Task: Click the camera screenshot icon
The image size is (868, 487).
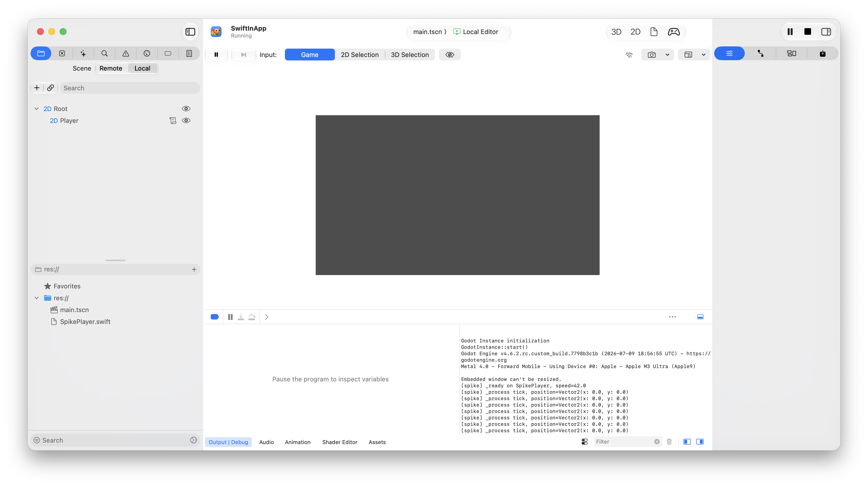Action: [x=652, y=55]
